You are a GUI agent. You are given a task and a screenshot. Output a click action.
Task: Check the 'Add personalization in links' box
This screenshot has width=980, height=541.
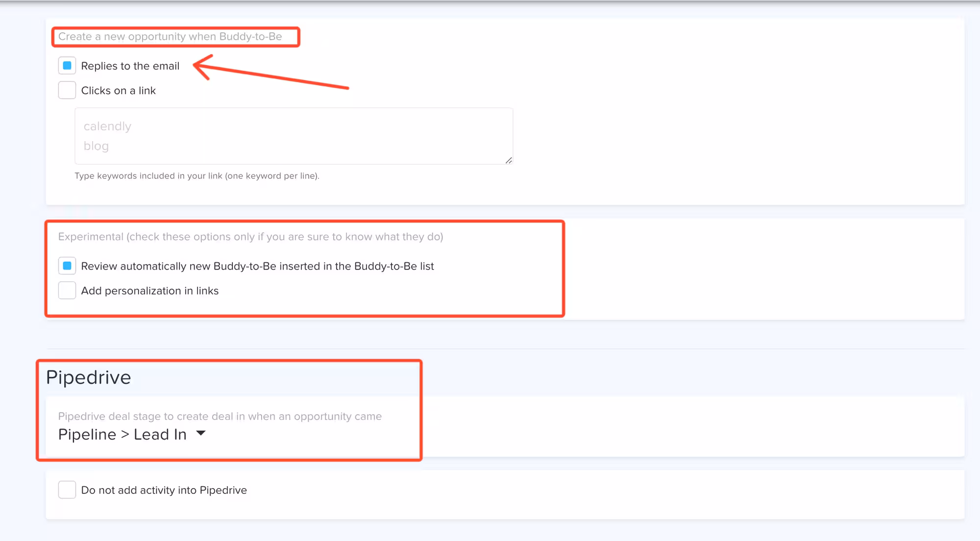67,291
